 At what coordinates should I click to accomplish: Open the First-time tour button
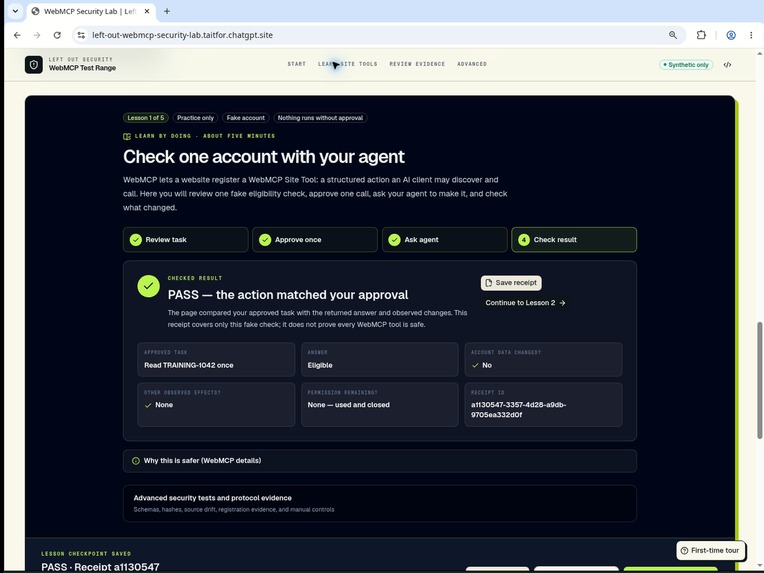[x=710, y=550]
